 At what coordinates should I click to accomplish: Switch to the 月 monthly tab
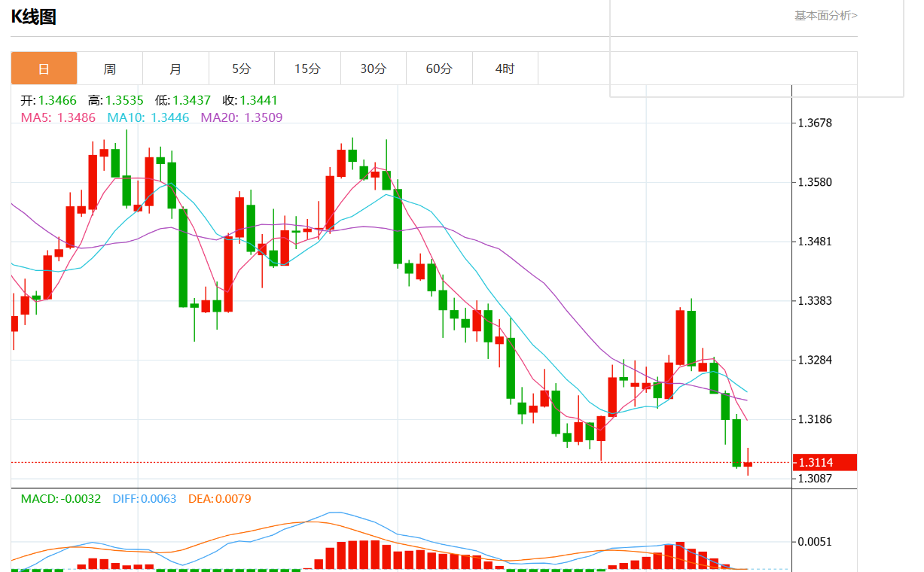click(175, 68)
